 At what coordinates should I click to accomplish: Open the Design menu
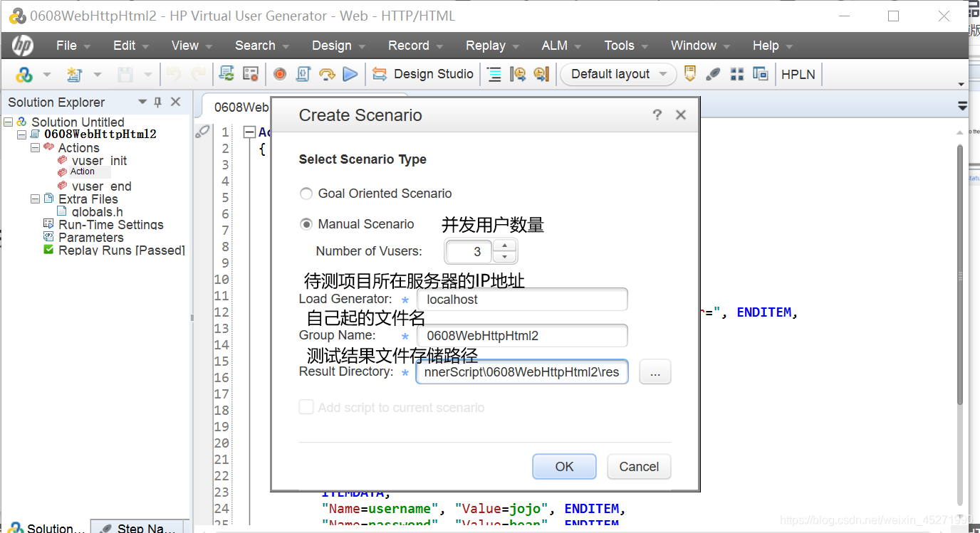tap(338, 46)
